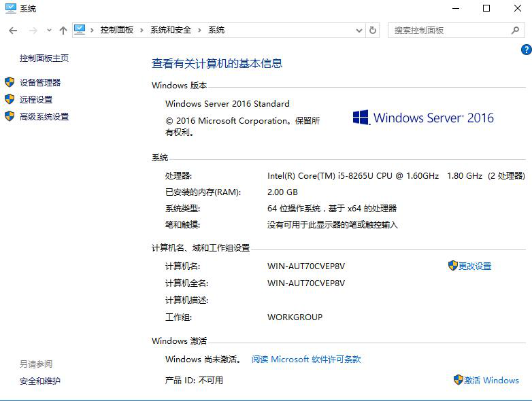Click the 已安装的内存(RAM): label
Image resolution: width=532 pixels, height=401 pixels.
(203, 192)
